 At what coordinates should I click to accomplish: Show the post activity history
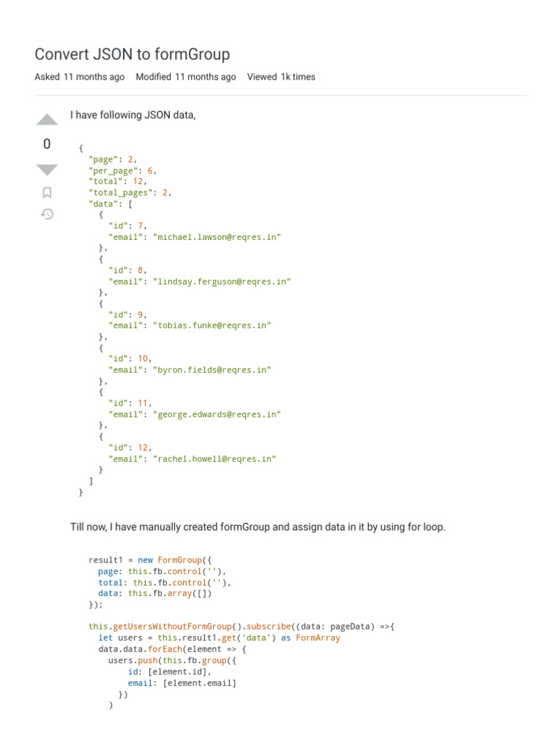47,214
